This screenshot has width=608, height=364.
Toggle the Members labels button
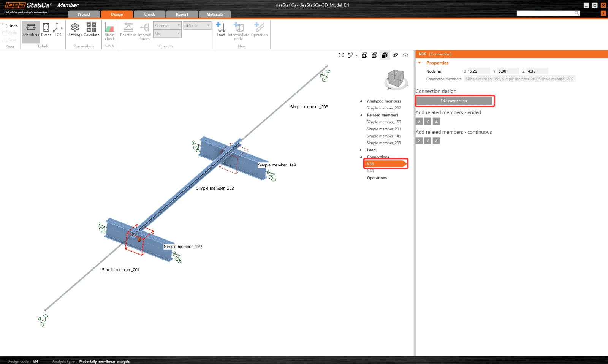[x=31, y=30]
